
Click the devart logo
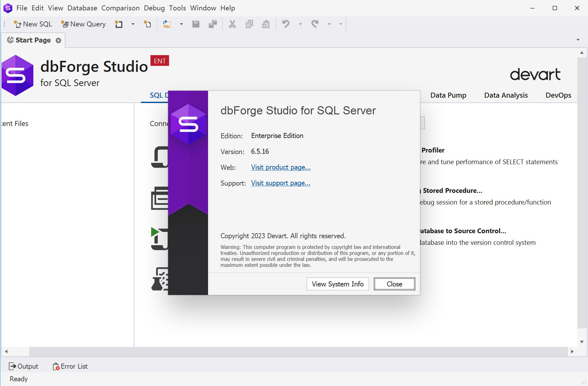tap(535, 74)
